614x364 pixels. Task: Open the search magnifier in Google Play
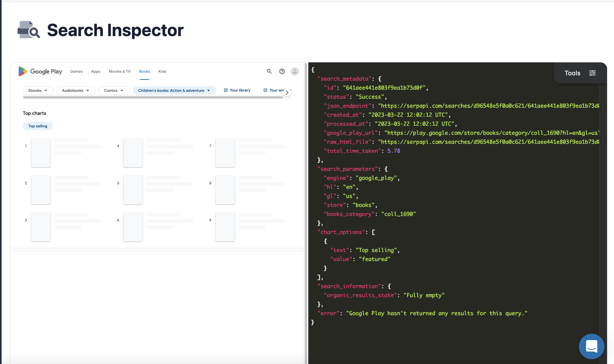click(x=269, y=71)
